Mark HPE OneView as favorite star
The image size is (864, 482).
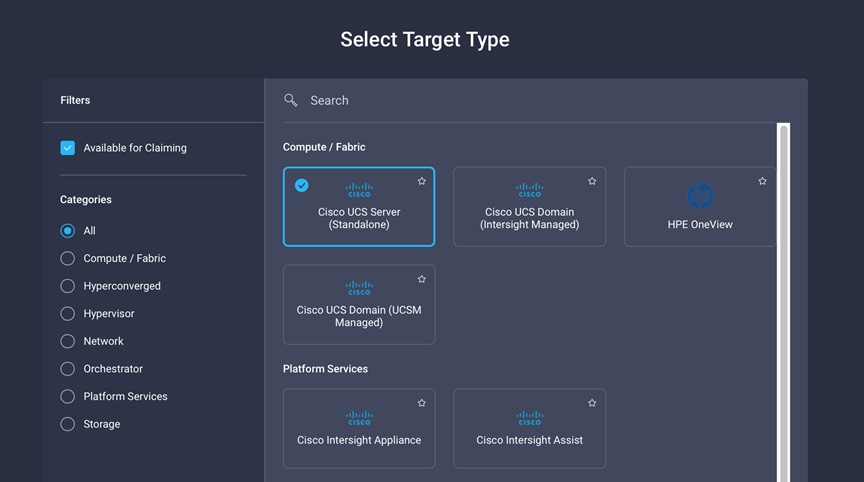click(762, 181)
